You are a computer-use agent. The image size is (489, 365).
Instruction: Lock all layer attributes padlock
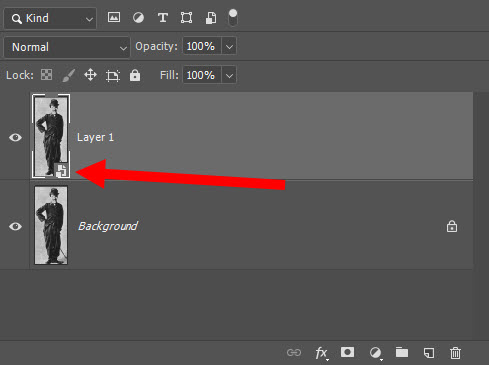pyautogui.click(x=135, y=75)
